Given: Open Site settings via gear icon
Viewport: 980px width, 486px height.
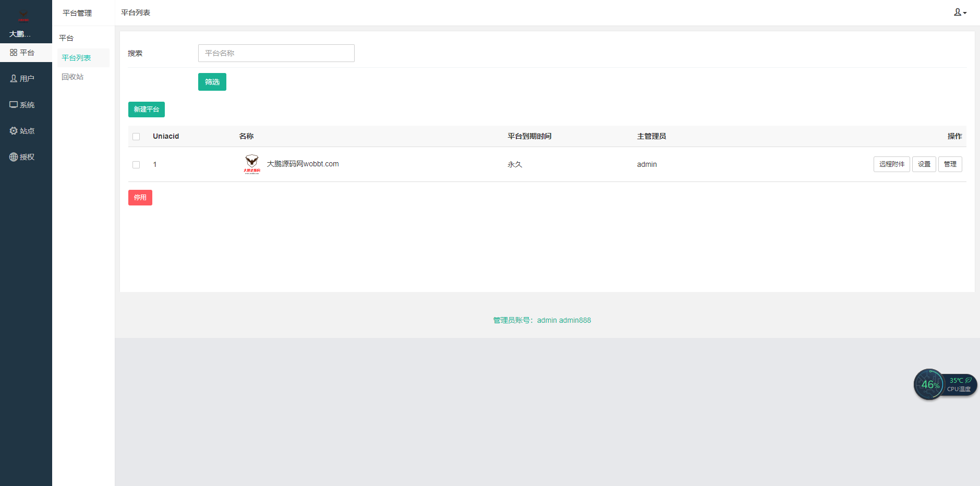Looking at the screenshot, I should click(x=14, y=131).
